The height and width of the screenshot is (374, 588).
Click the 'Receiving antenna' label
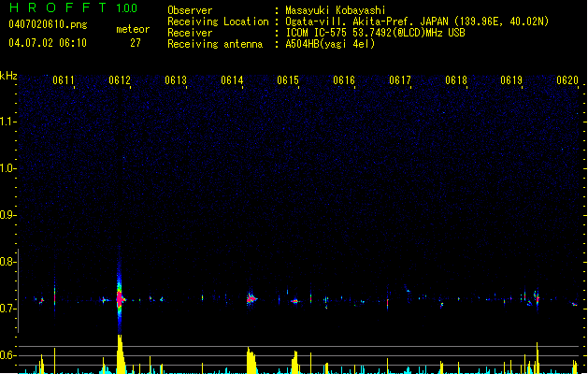[215, 44]
